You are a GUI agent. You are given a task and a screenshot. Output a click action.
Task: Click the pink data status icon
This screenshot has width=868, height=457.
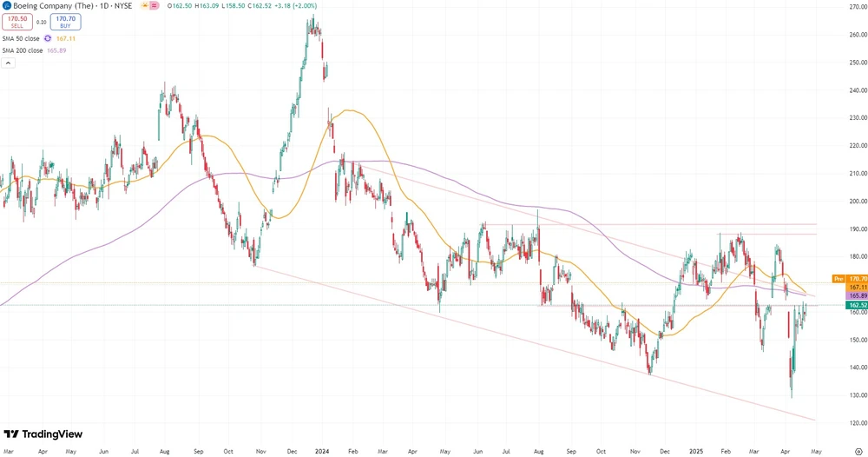point(155,5)
